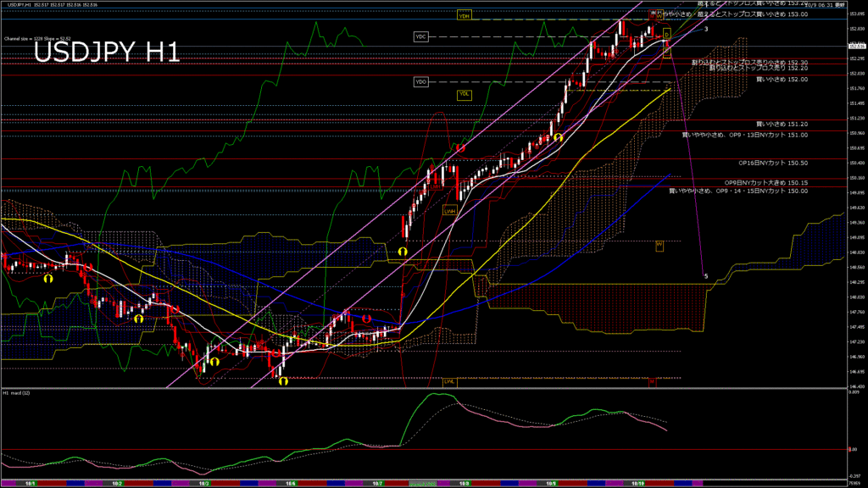Select the OP16日NYカット 150.50 label
Image resolution: width=868 pixels, height=488 pixels.
(x=772, y=163)
